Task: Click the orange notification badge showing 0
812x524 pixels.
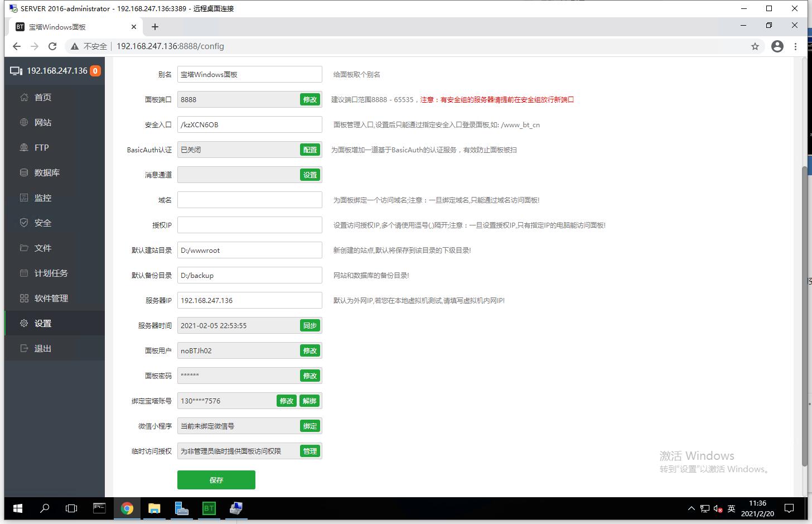Action: click(x=95, y=71)
